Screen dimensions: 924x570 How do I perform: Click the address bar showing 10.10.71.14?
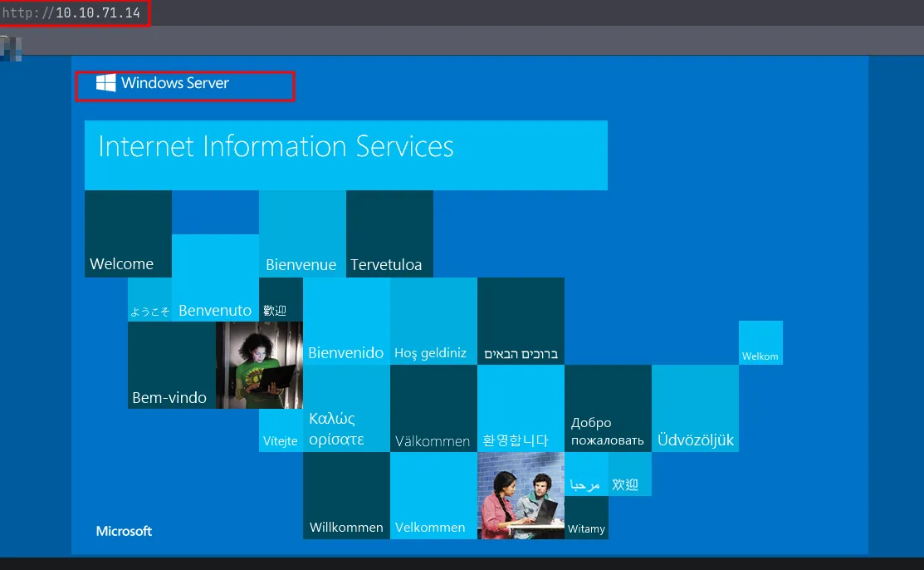(98, 12)
